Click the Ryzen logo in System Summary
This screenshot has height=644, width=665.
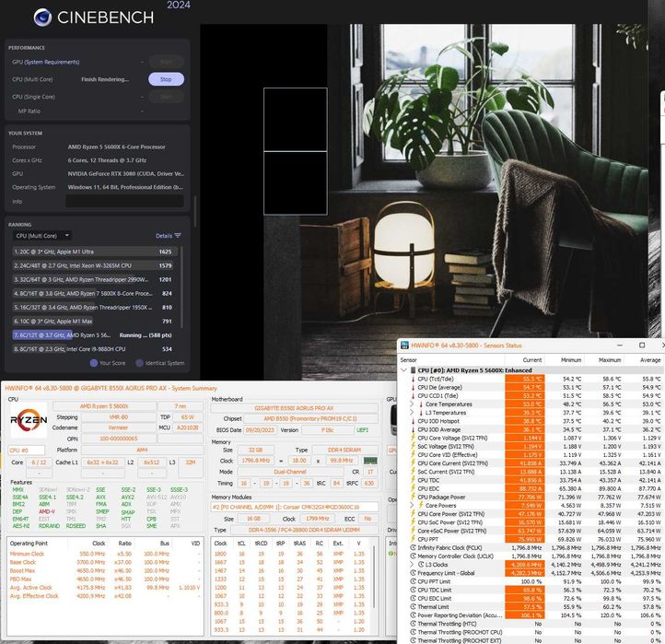(x=29, y=420)
